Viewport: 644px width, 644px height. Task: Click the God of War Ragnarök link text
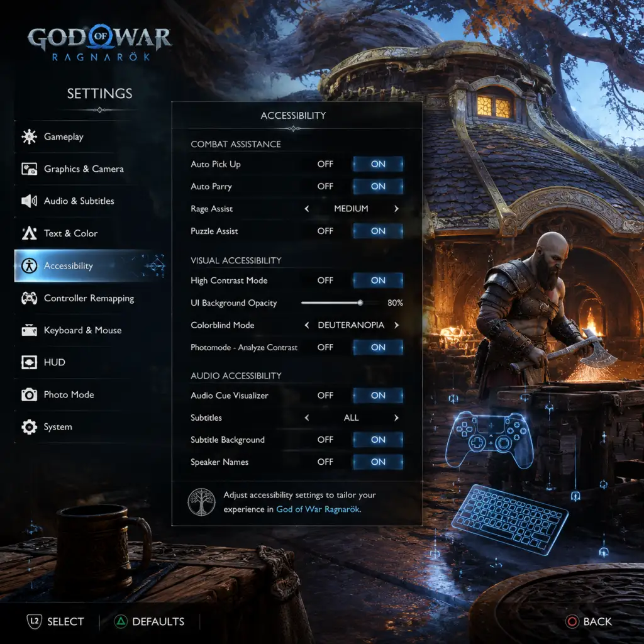tap(318, 509)
